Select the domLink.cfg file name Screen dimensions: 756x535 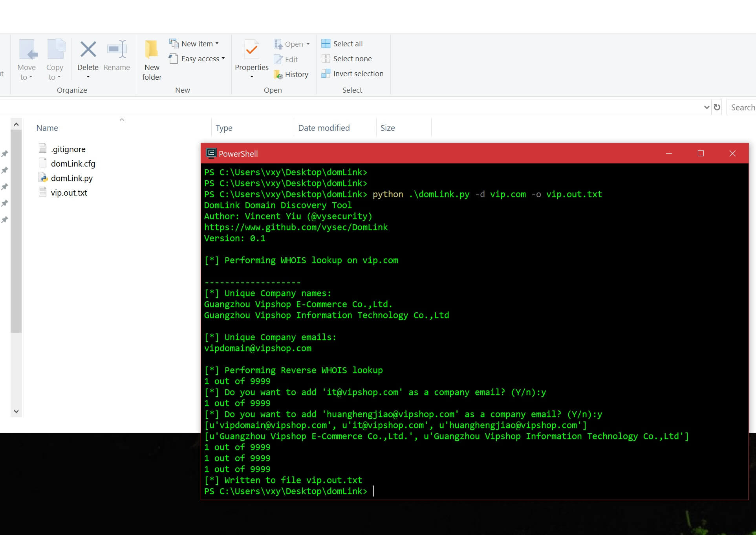click(73, 163)
